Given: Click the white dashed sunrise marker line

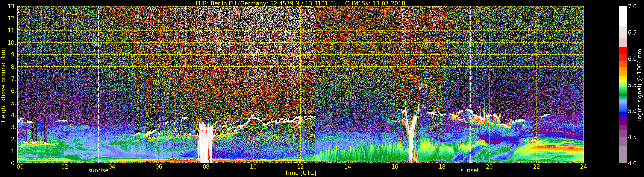Looking at the screenshot, I should pyautogui.click(x=98, y=85).
